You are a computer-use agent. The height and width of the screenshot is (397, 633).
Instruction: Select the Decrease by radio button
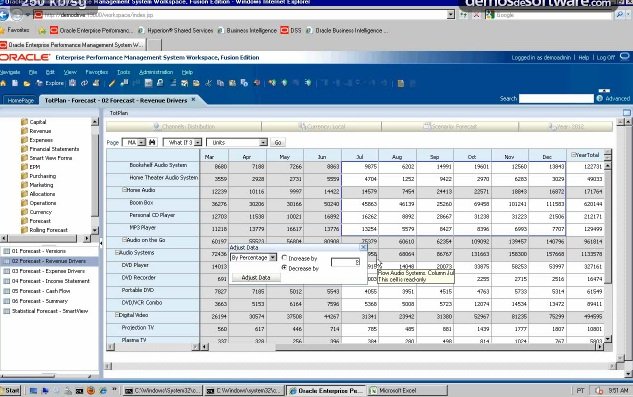(x=284, y=268)
